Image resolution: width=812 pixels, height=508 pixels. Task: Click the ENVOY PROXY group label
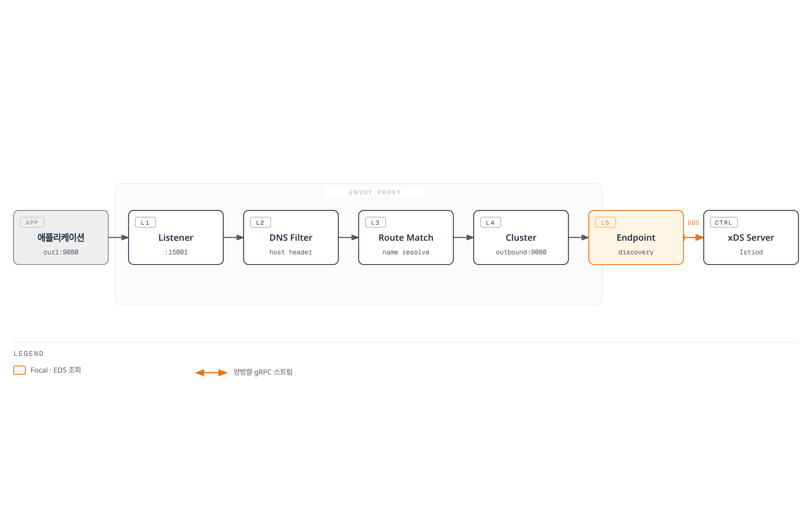point(375,192)
